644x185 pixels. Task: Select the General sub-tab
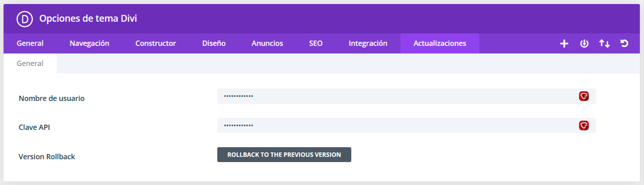[x=30, y=64]
